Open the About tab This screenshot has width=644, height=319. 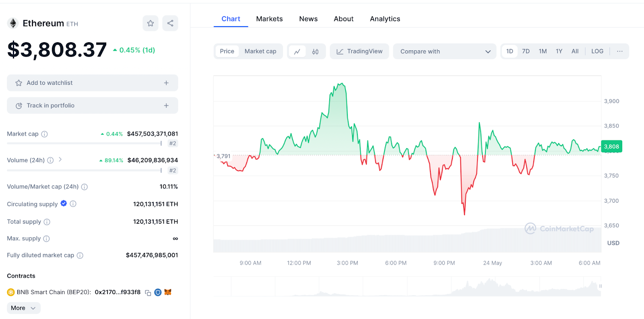343,19
